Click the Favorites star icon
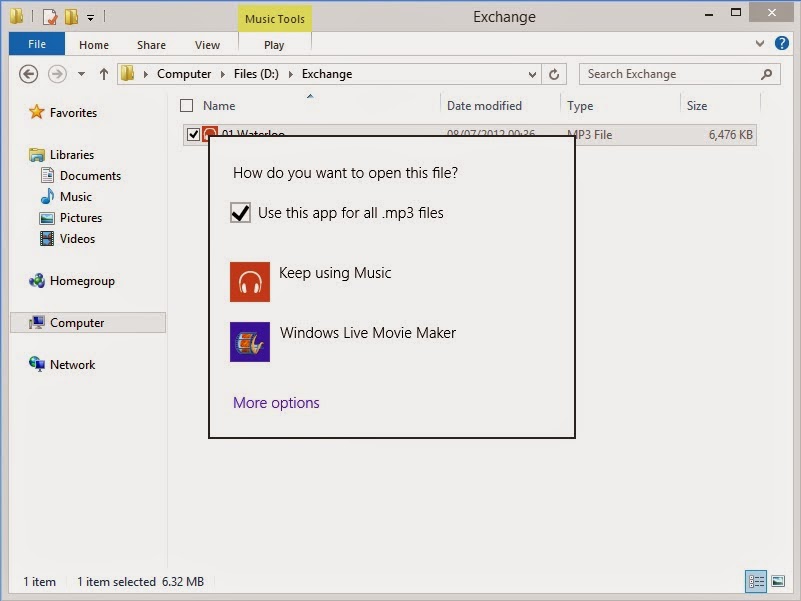The image size is (801, 601). click(x=36, y=112)
